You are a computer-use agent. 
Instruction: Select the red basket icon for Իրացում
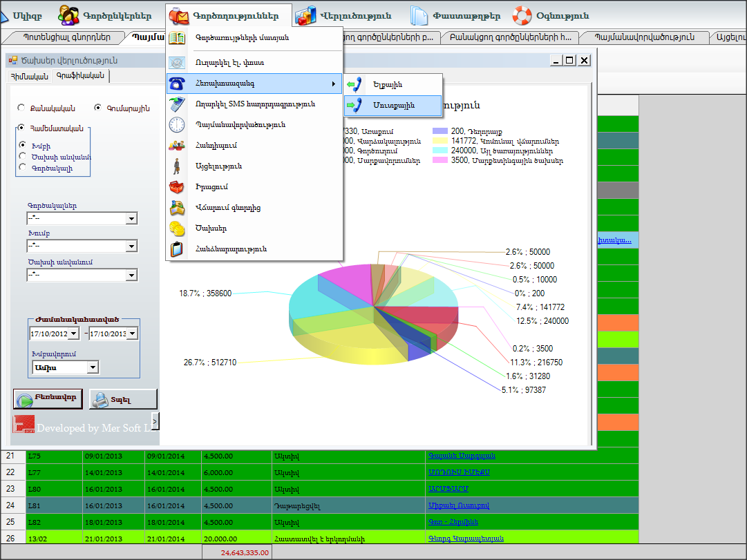pos(177,186)
